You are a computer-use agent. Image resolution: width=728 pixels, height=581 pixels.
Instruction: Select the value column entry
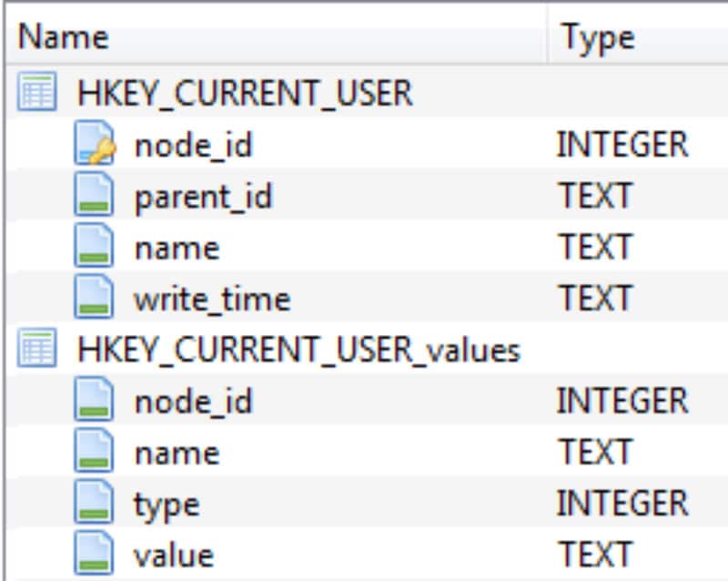[x=174, y=555]
